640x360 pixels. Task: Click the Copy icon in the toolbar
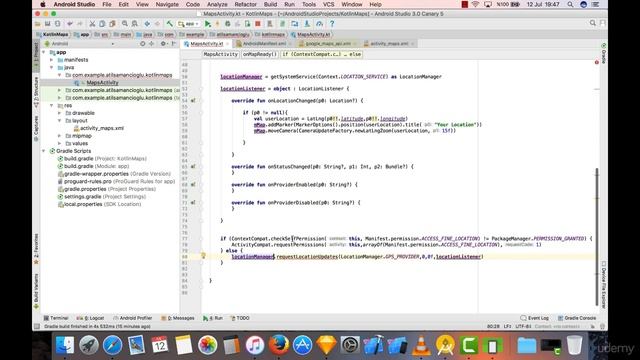102,24
